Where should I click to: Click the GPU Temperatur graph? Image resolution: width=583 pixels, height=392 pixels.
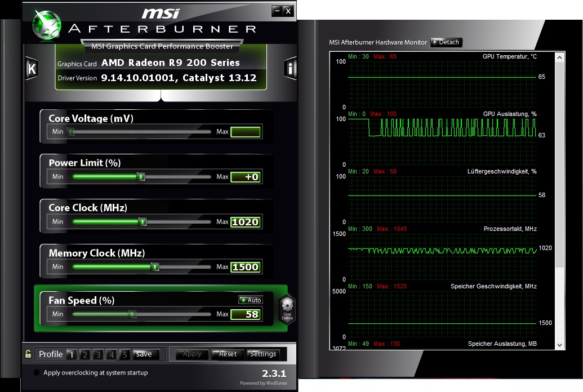click(x=442, y=84)
